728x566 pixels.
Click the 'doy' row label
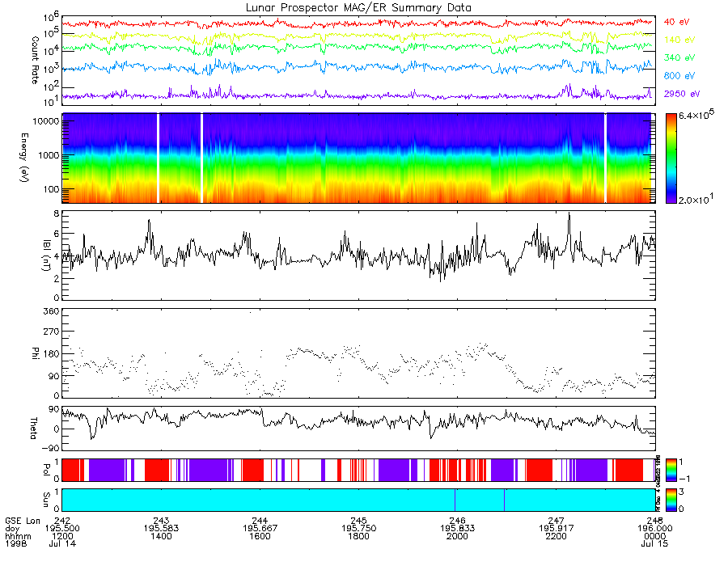click(12, 529)
